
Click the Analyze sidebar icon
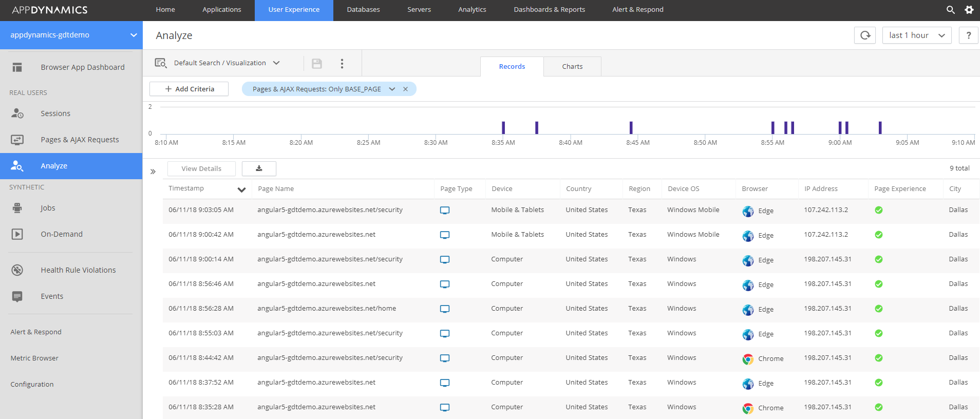pyautogui.click(x=17, y=166)
